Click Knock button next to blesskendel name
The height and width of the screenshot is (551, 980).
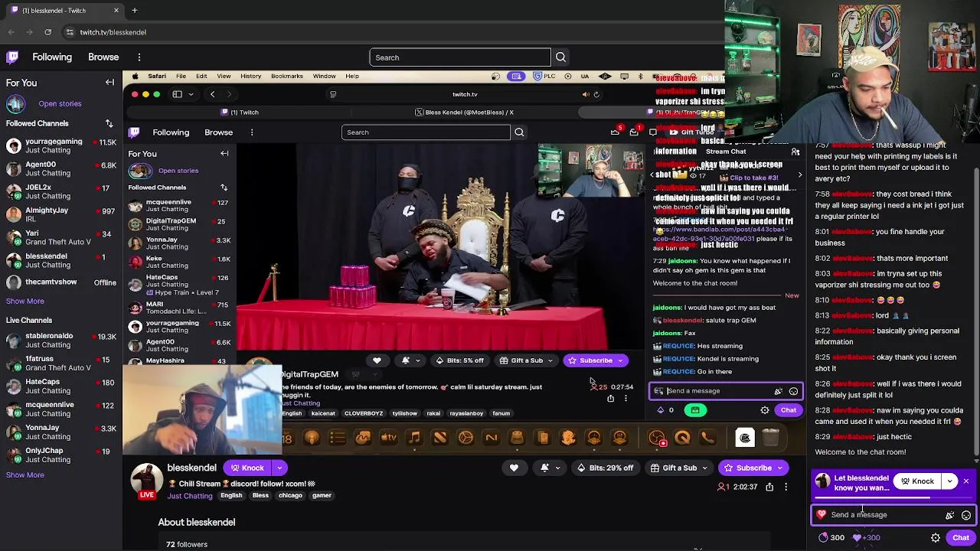pos(247,468)
